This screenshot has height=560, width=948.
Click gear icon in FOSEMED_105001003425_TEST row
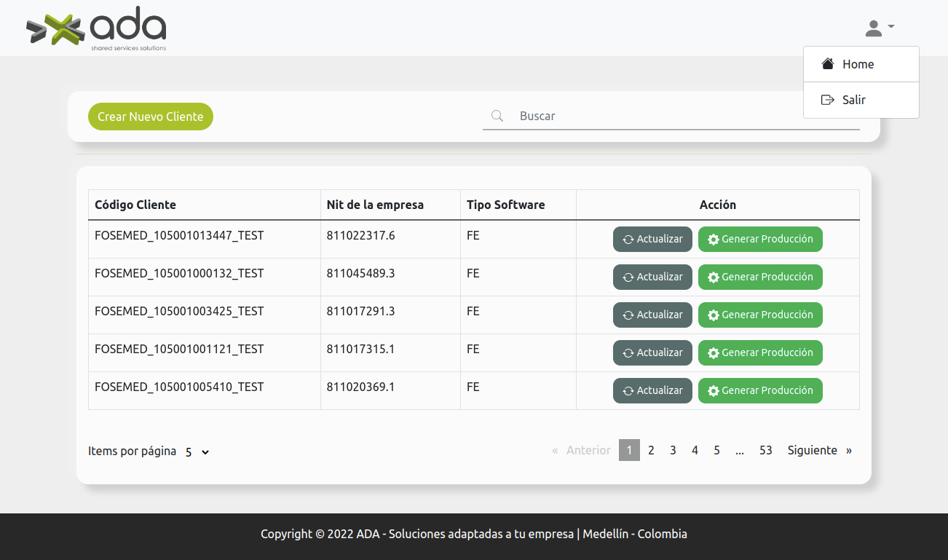[714, 315]
